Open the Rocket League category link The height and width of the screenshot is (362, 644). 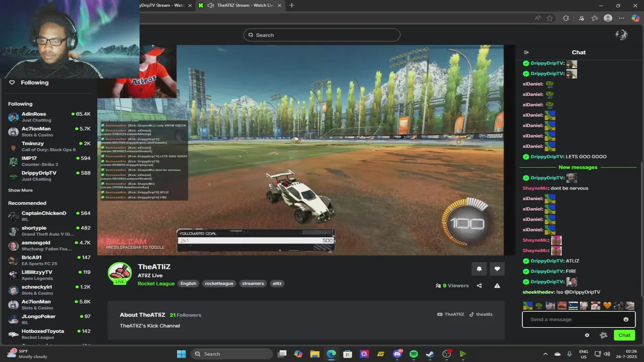click(156, 284)
